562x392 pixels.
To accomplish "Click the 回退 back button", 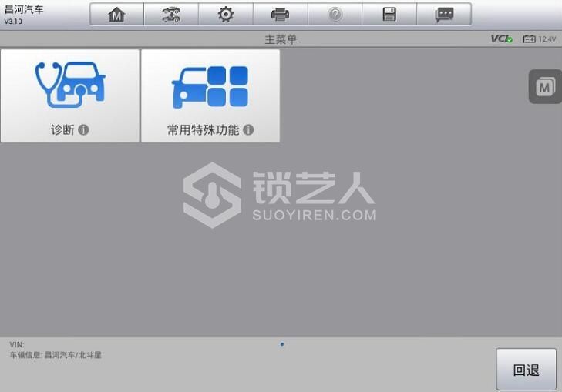I will tap(527, 370).
